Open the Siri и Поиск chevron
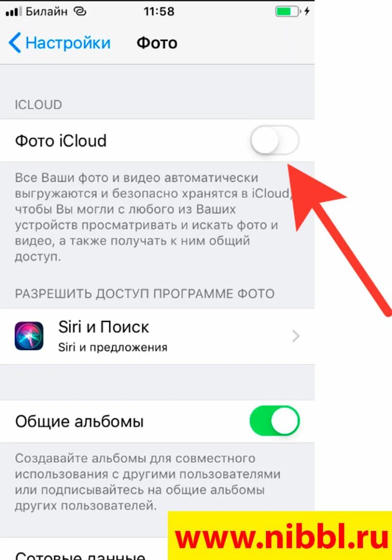The image size is (392, 560). tap(296, 336)
